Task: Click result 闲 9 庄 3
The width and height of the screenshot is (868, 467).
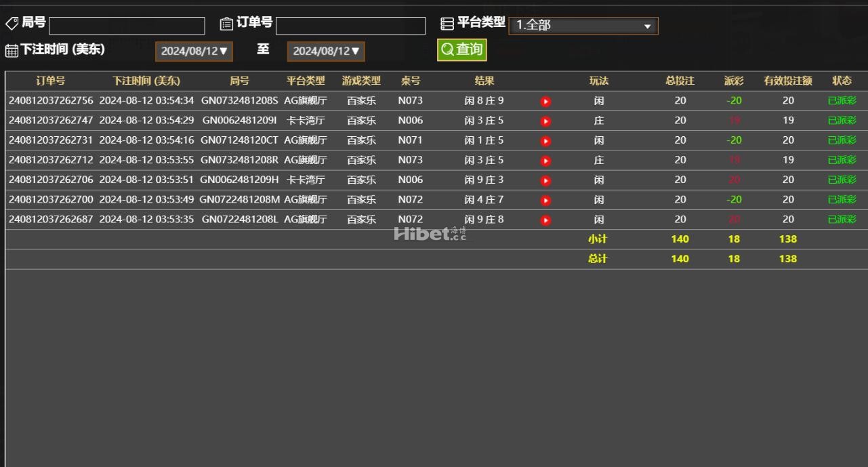Action: [x=484, y=180]
